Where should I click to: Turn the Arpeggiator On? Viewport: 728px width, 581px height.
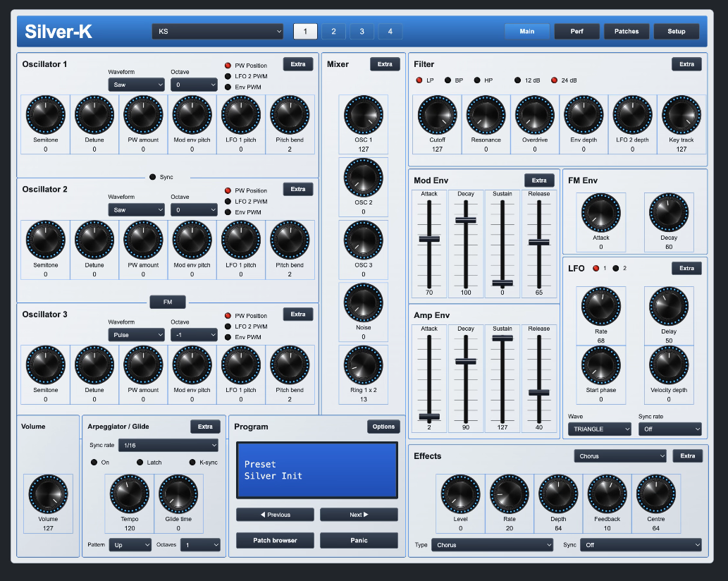(x=94, y=462)
